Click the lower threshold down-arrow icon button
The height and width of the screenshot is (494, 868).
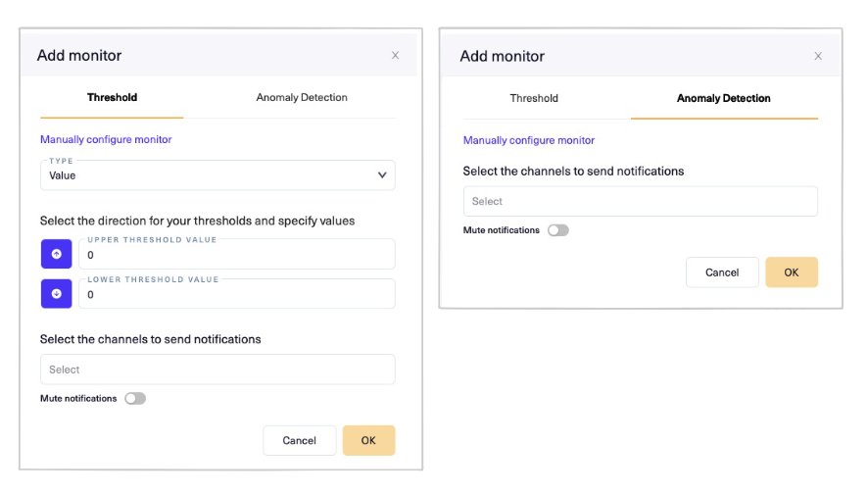pyautogui.click(x=56, y=294)
